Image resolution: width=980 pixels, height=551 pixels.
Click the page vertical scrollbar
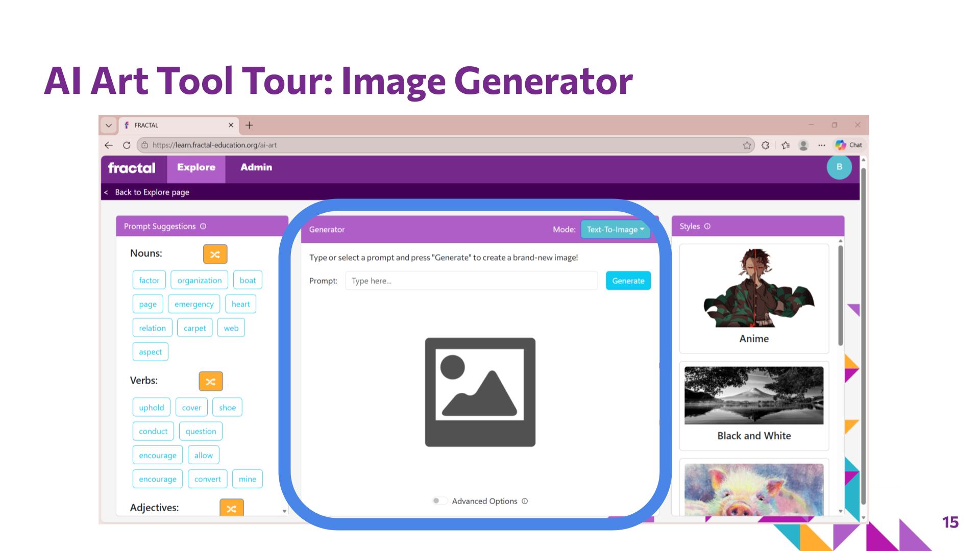pos(864,337)
